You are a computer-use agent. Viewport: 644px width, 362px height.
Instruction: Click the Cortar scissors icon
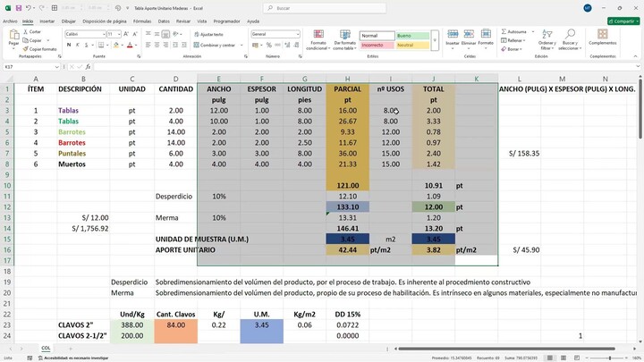point(25,31)
